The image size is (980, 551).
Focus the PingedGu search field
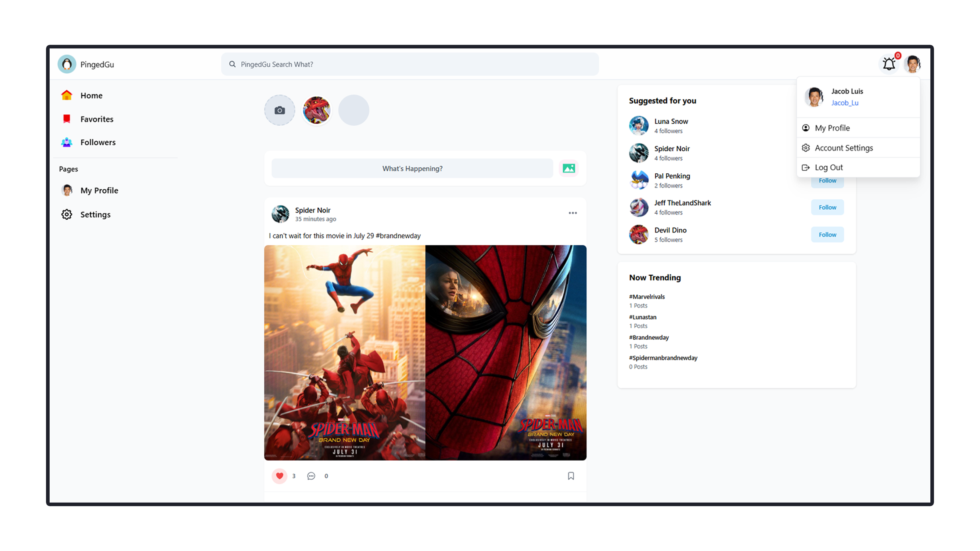click(410, 64)
